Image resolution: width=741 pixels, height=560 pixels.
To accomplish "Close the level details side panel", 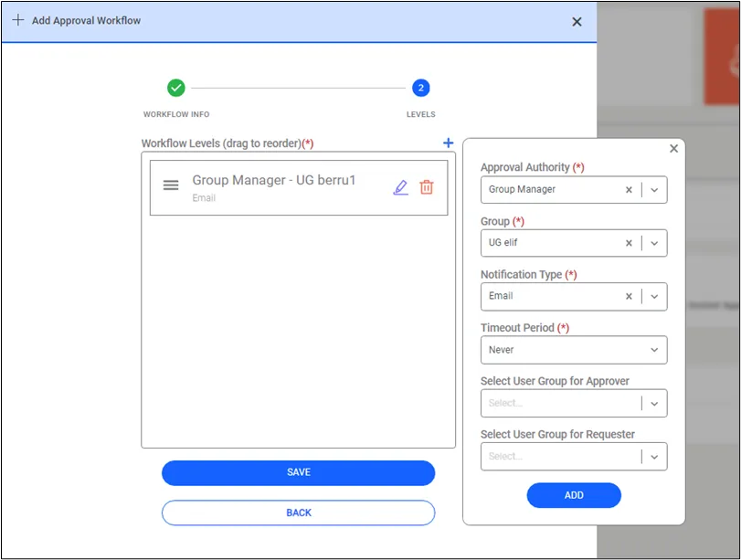I will pos(674,148).
